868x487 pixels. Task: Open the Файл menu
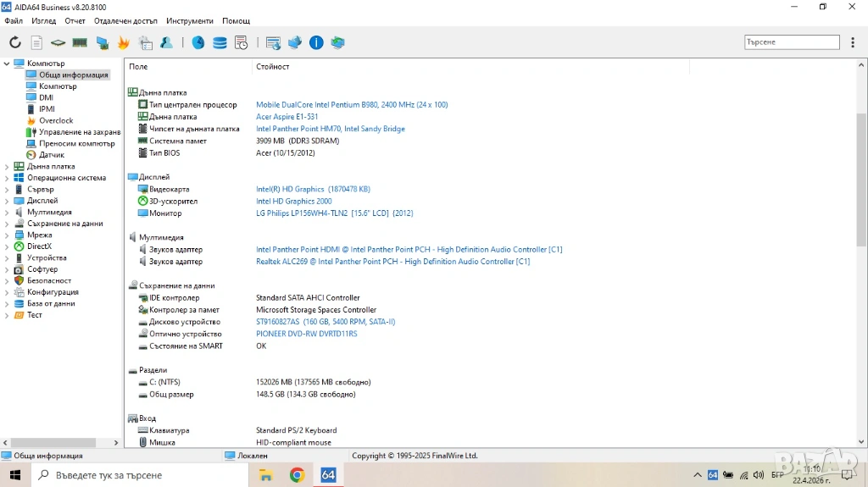pyautogui.click(x=14, y=20)
